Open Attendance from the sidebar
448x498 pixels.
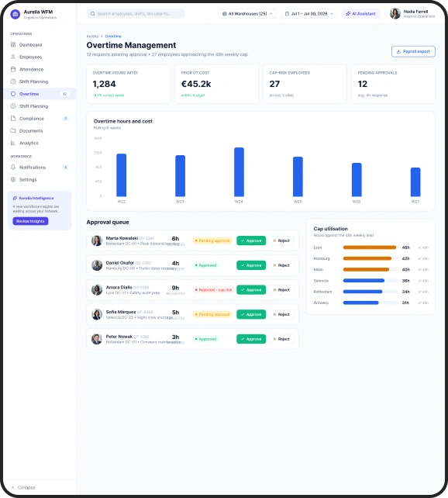(40, 69)
